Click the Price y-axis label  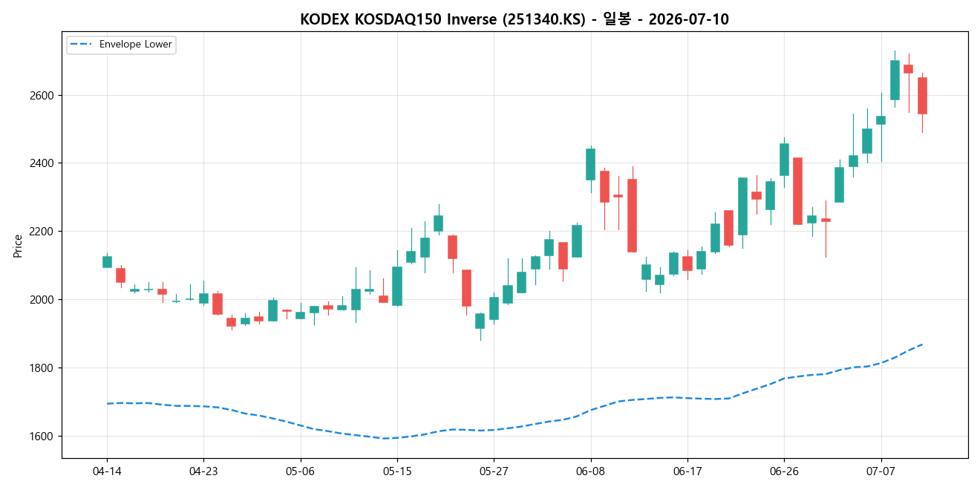click(18, 245)
